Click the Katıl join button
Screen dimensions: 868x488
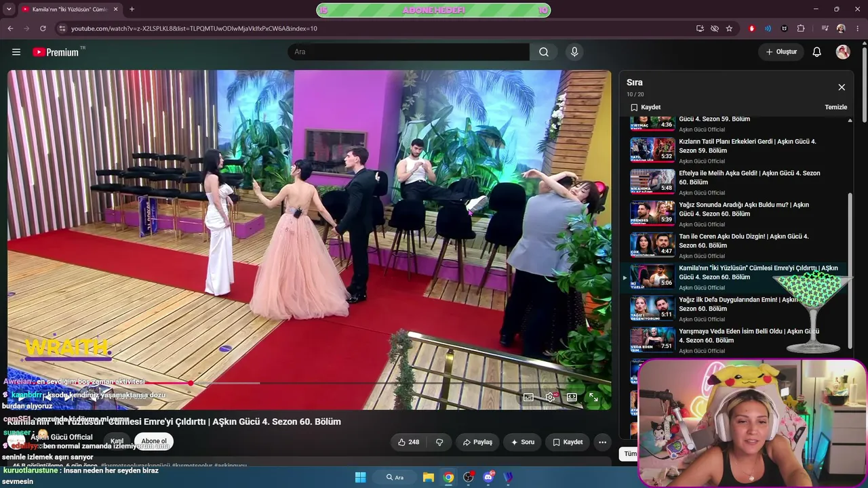117,441
